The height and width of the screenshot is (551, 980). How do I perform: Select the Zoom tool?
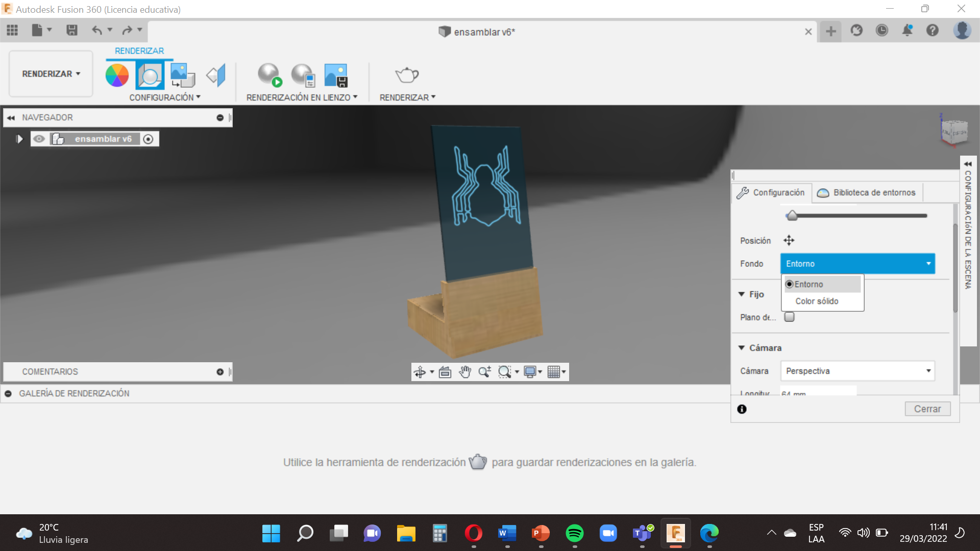click(x=484, y=372)
